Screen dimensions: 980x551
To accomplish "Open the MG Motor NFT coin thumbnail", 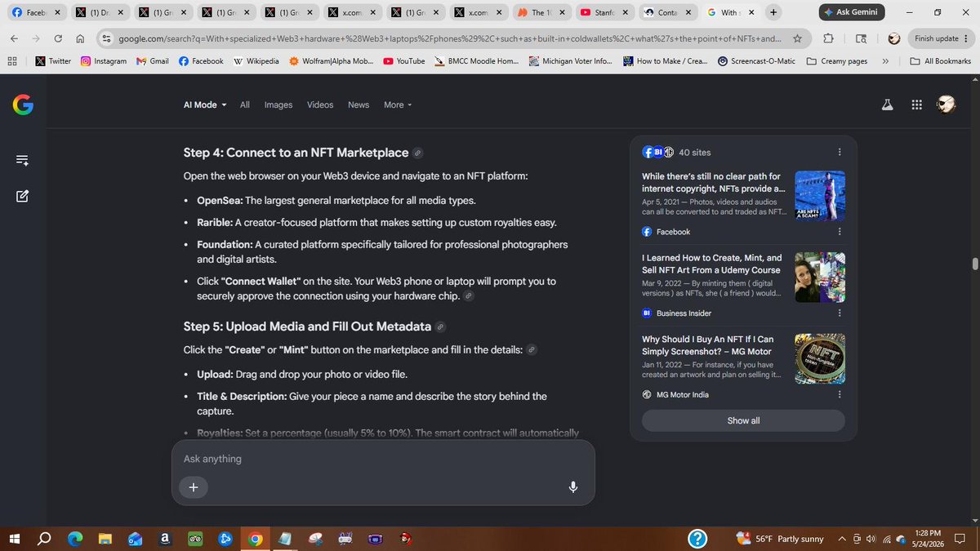I will coord(820,358).
